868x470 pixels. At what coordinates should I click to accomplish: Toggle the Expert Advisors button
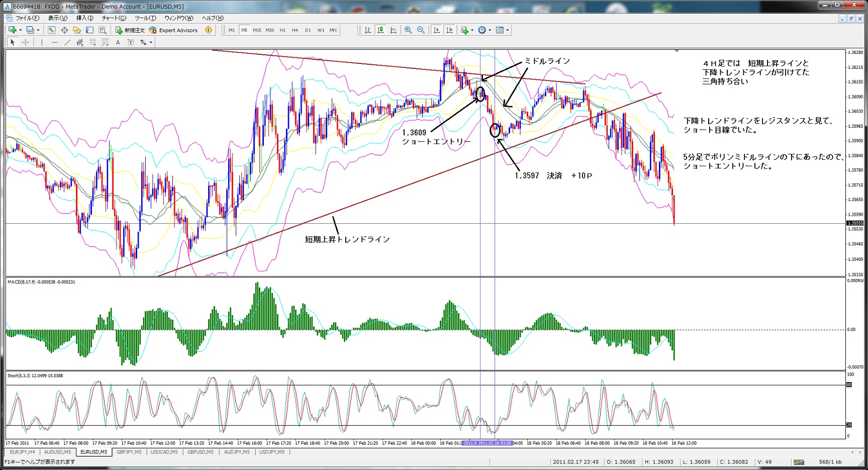[x=173, y=30]
